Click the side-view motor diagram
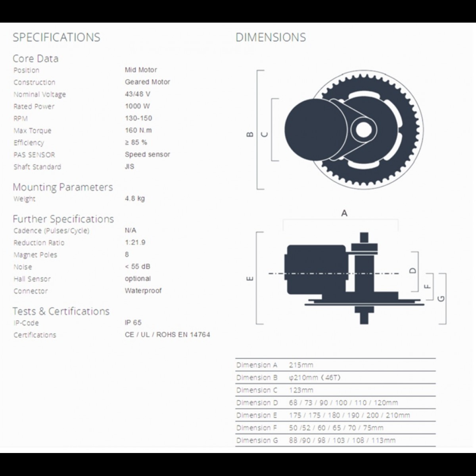This screenshot has width=476, height=476. (344, 278)
